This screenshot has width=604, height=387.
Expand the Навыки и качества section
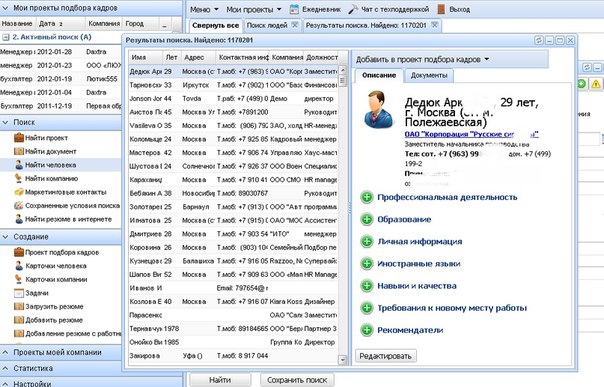(x=367, y=286)
